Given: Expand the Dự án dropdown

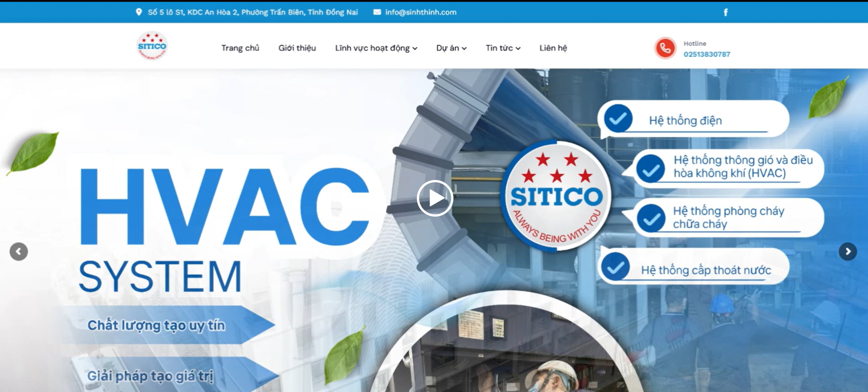Looking at the screenshot, I should tap(451, 48).
